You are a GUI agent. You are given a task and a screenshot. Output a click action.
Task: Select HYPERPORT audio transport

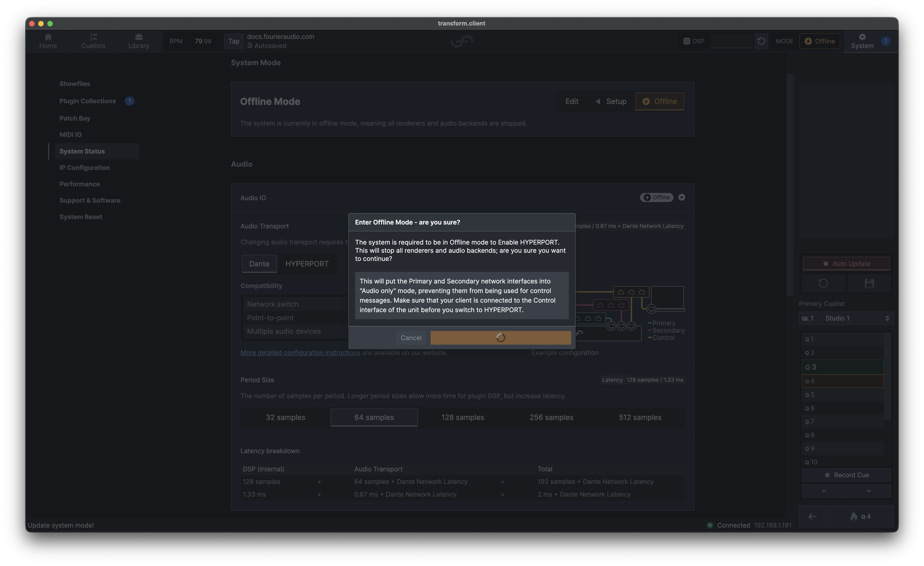pyautogui.click(x=306, y=263)
